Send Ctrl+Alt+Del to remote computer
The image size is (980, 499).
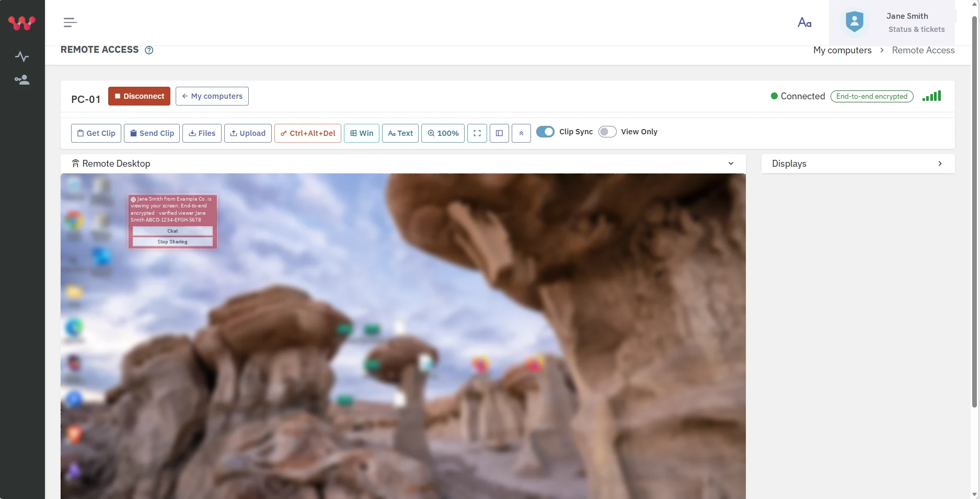[x=308, y=133]
